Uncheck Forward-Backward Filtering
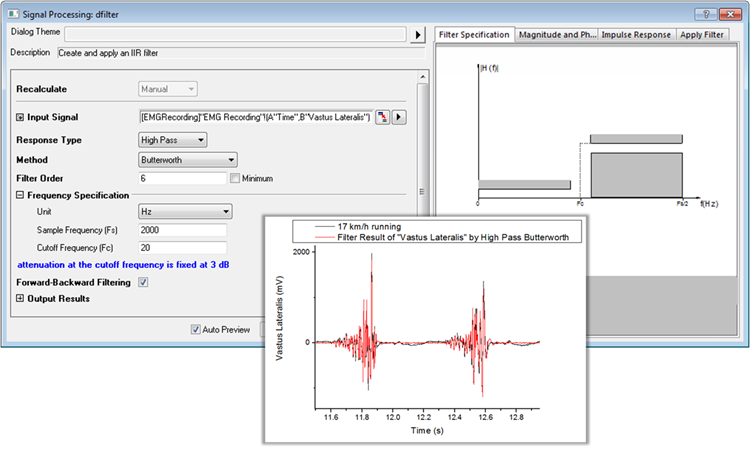750x449 pixels. [143, 282]
